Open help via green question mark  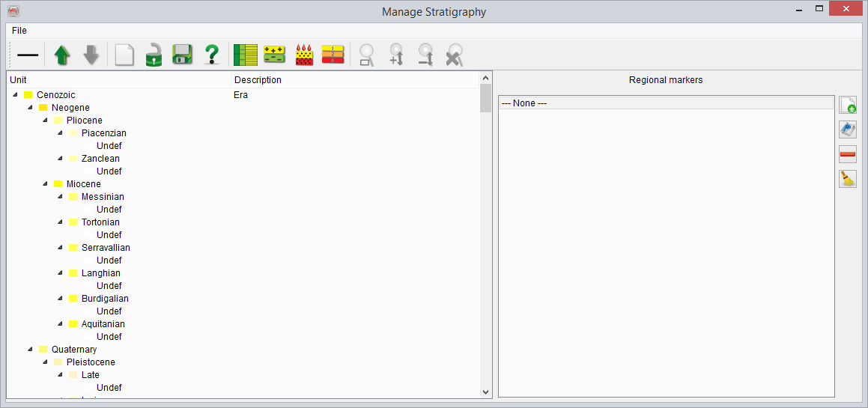coord(212,55)
